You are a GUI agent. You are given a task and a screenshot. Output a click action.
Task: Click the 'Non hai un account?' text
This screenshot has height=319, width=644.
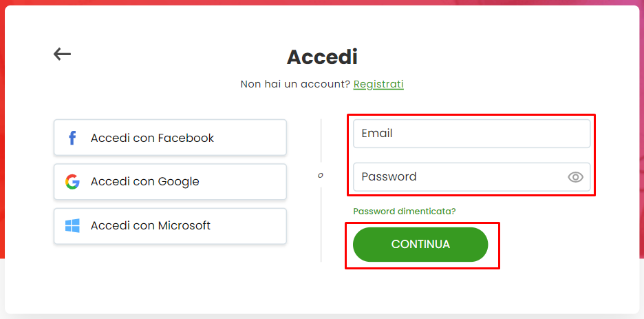[295, 84]
